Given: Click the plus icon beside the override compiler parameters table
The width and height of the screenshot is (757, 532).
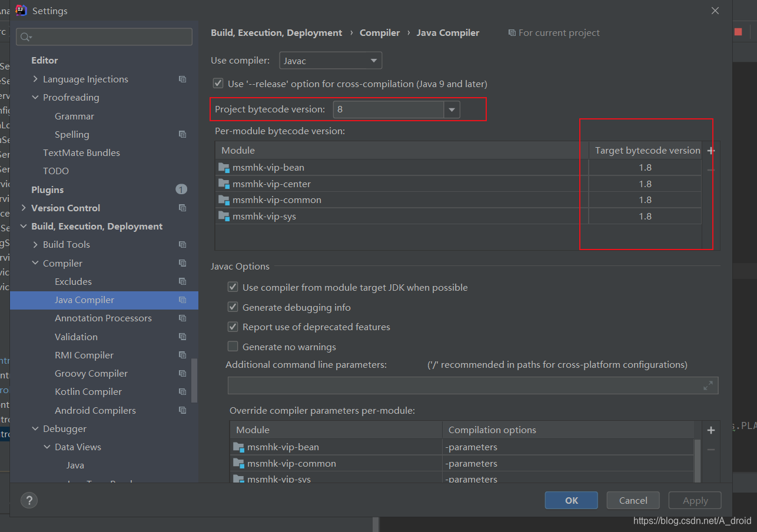Looking at the screenshot, I should (710, 430).
